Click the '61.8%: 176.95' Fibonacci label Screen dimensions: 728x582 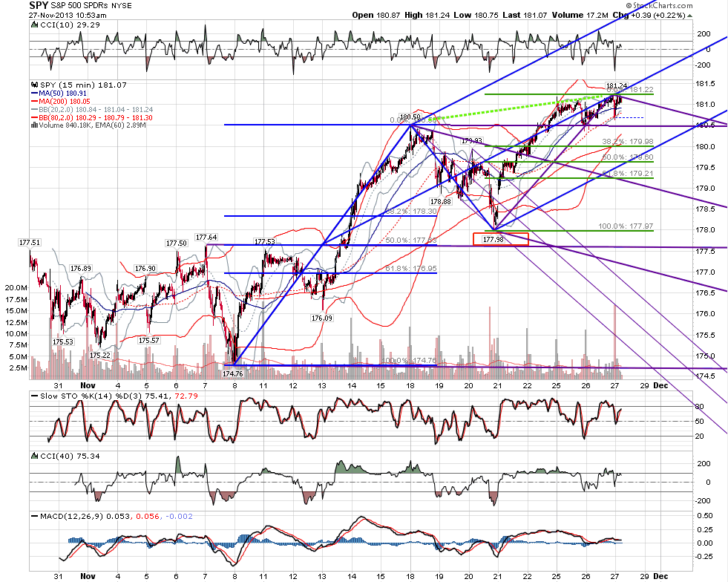coord(411,269)
